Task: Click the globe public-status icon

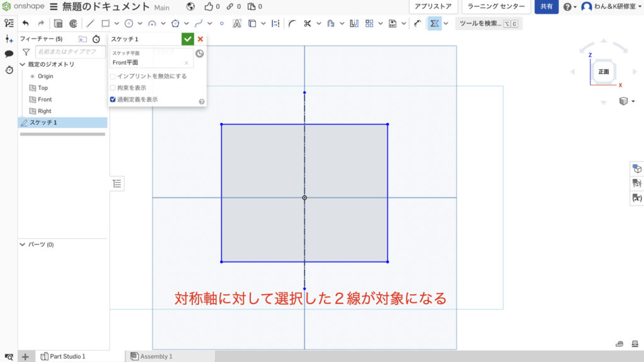Action: pos(190,6)
